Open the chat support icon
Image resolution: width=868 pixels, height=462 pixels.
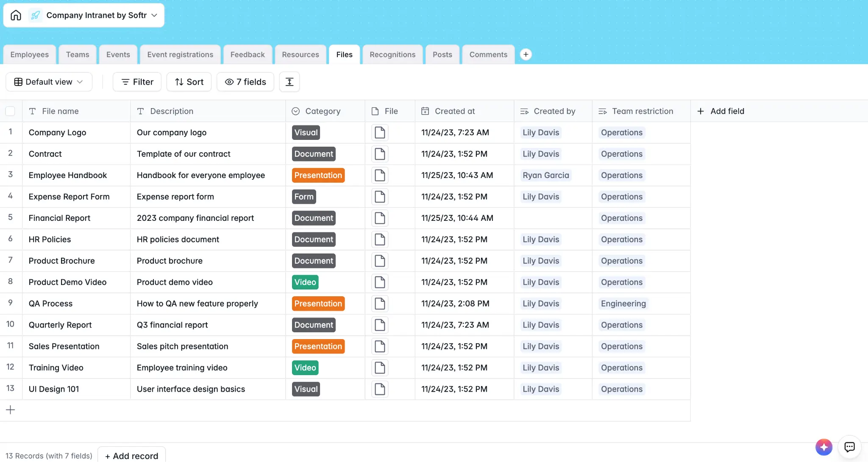coord(849,447)
